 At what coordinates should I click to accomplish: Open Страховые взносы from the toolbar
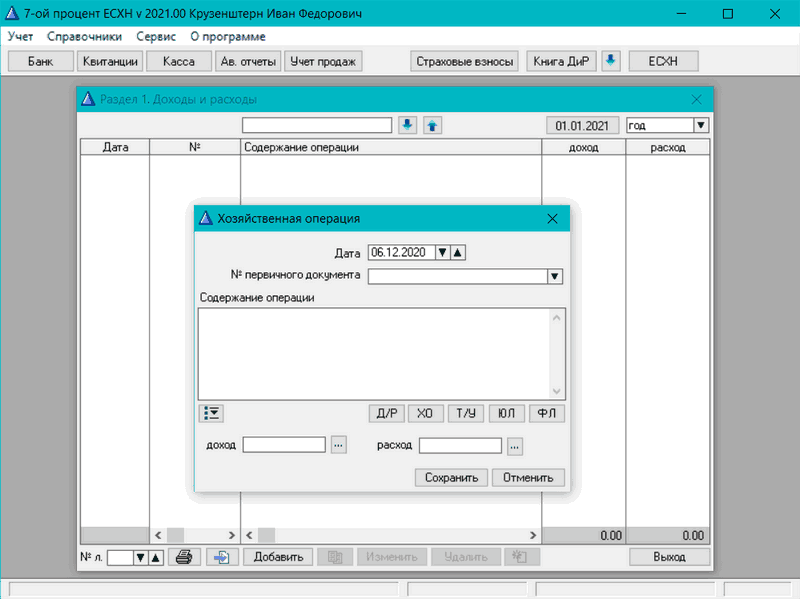pos(464,61)
